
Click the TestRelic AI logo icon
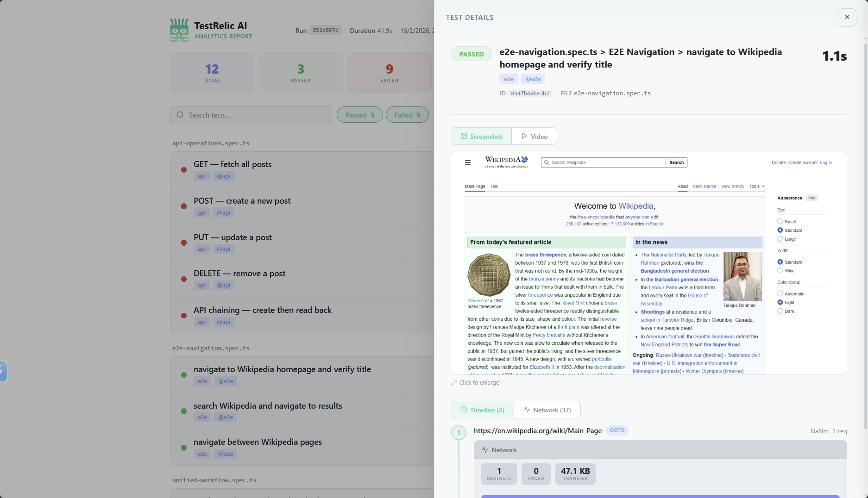tap(179, 30)
